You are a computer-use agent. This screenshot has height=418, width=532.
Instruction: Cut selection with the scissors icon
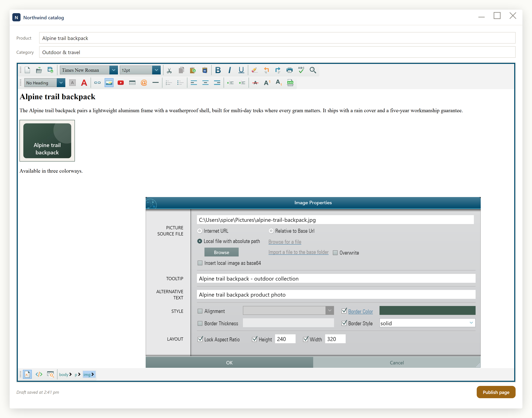169,71
